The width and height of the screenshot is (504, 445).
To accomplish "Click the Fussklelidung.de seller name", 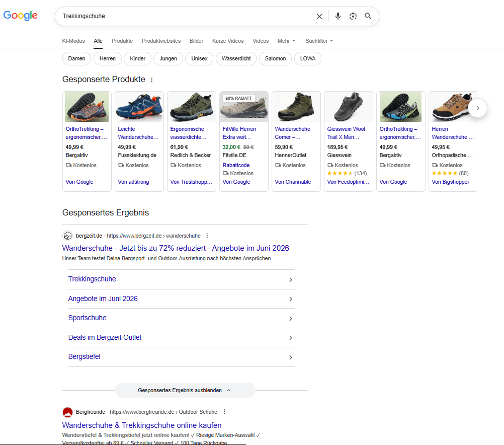I will click(137, 155).
